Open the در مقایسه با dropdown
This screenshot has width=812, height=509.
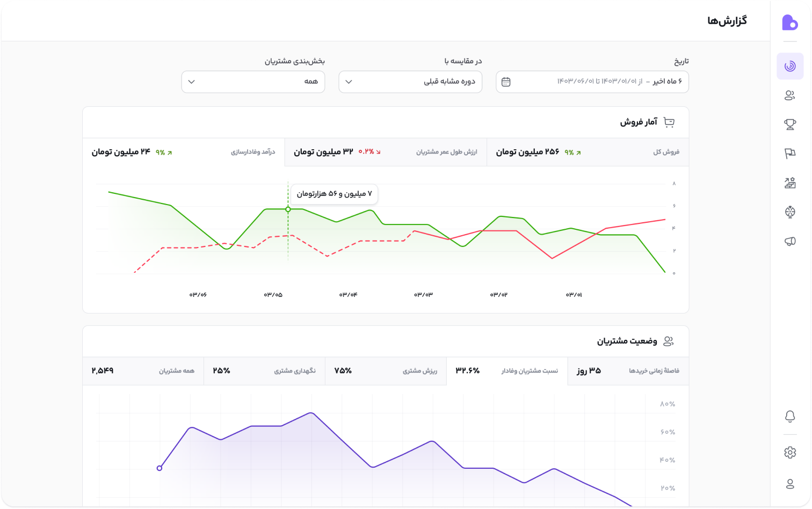pyautogui.click(x=410, y=82)
